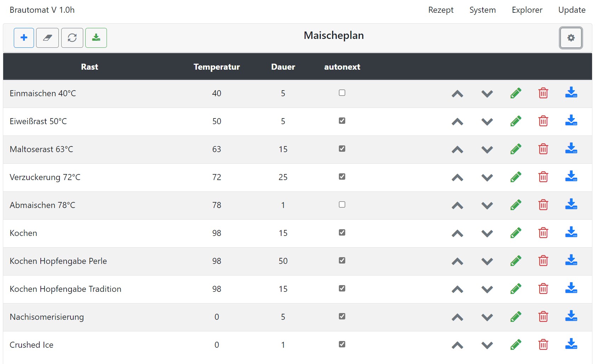Click the blue plus add-rest button
The height and width of the screenshot is (364, 597).
click(24, 37)
